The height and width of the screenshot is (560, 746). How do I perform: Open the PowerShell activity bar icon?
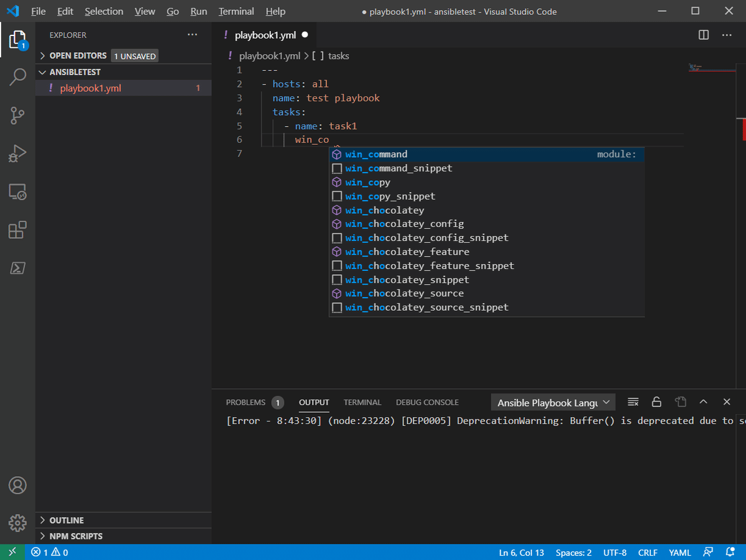coord(17,268)
